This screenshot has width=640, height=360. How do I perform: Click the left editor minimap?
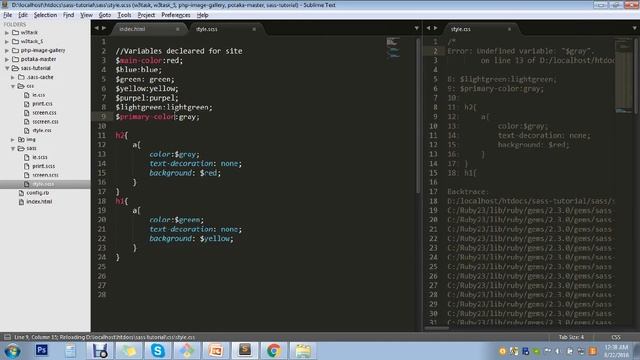tap(393, 47)
